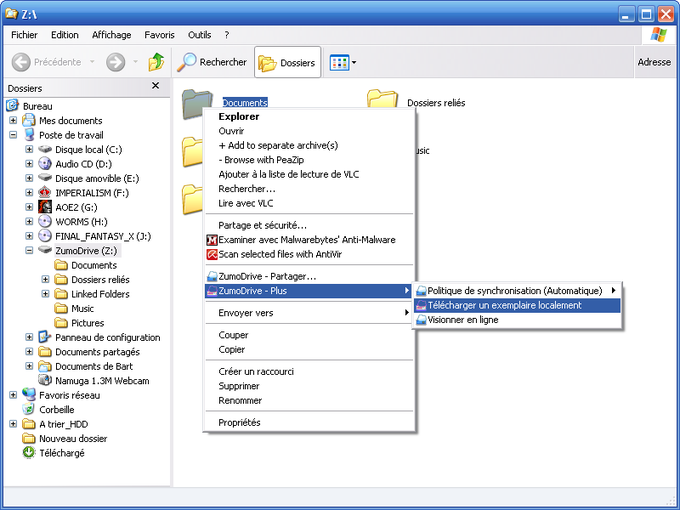Click the AOE2 (G:) drive icon

tap(45, 207)
